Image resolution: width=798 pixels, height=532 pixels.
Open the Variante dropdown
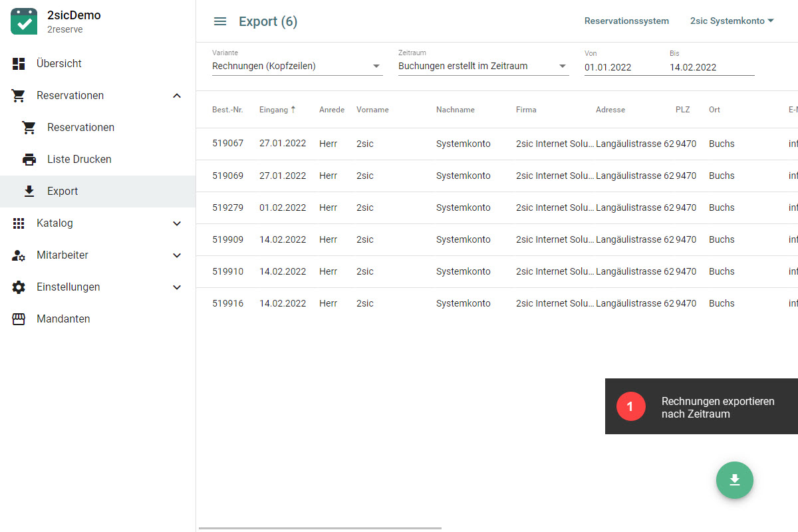coord(297,66)
